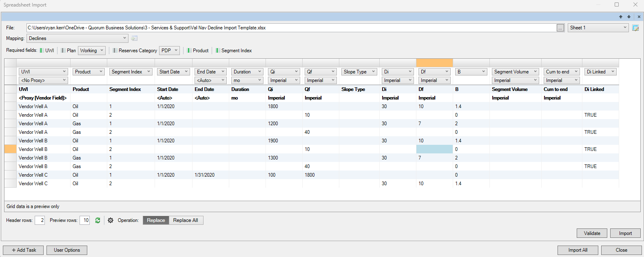The height and width of the screenshot is (257, 644).
Task: Click the UWI required field icon
Action: coord(42,51)
